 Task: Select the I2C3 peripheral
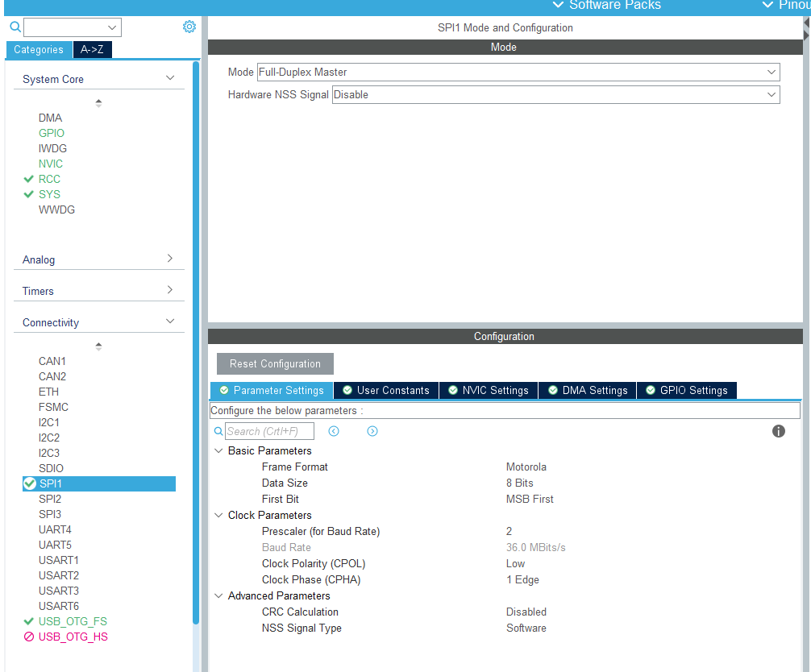(x=49, y=453)
